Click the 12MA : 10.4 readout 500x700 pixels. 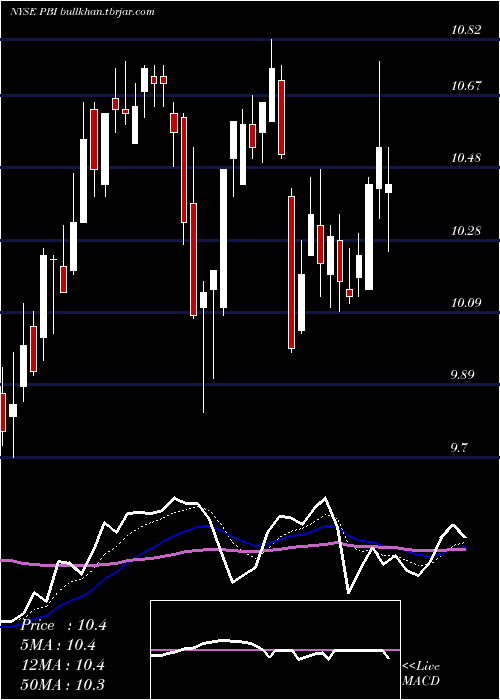pyautogui.click(x=62, y=665)
